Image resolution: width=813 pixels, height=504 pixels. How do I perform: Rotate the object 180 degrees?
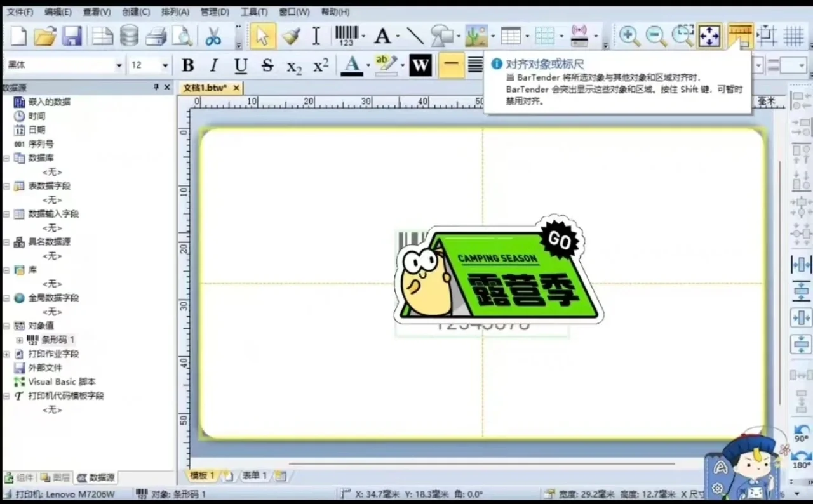[802, 460]
